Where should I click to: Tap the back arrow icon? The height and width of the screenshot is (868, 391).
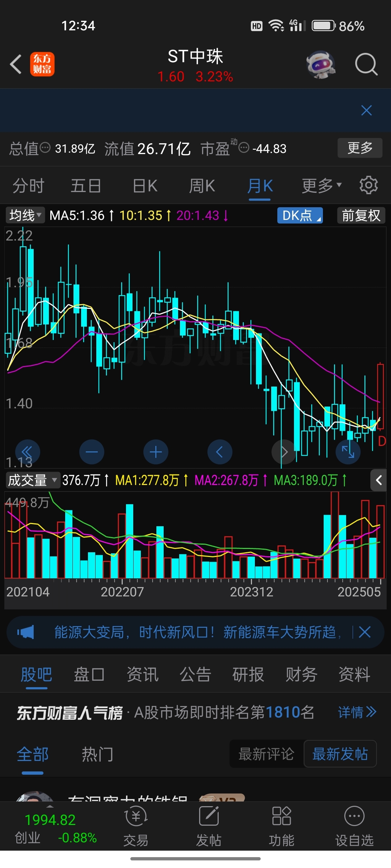point(16,64)
